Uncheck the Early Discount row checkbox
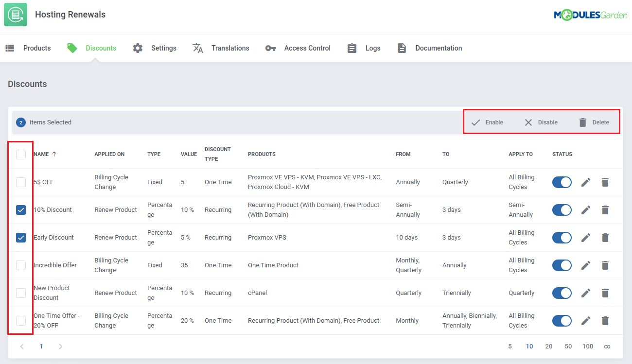The image size is (632, 364). pyautogui.click(x=21, y=238)
